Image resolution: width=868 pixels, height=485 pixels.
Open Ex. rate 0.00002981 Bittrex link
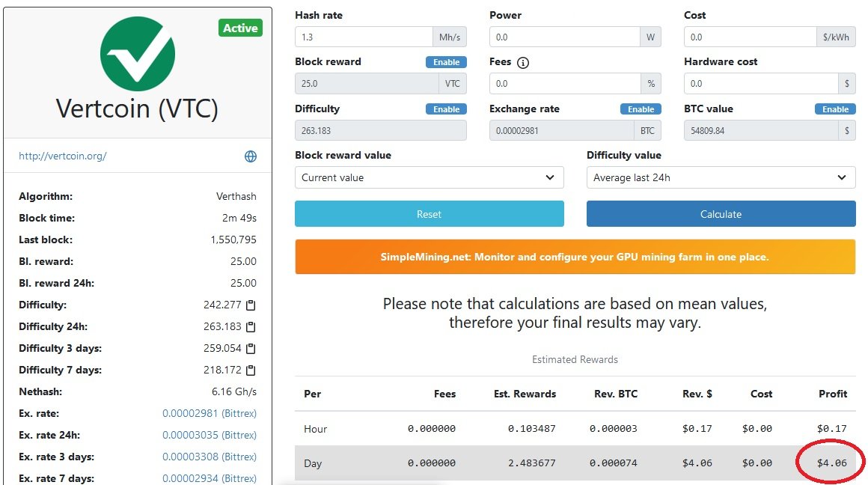coord(210,414)
